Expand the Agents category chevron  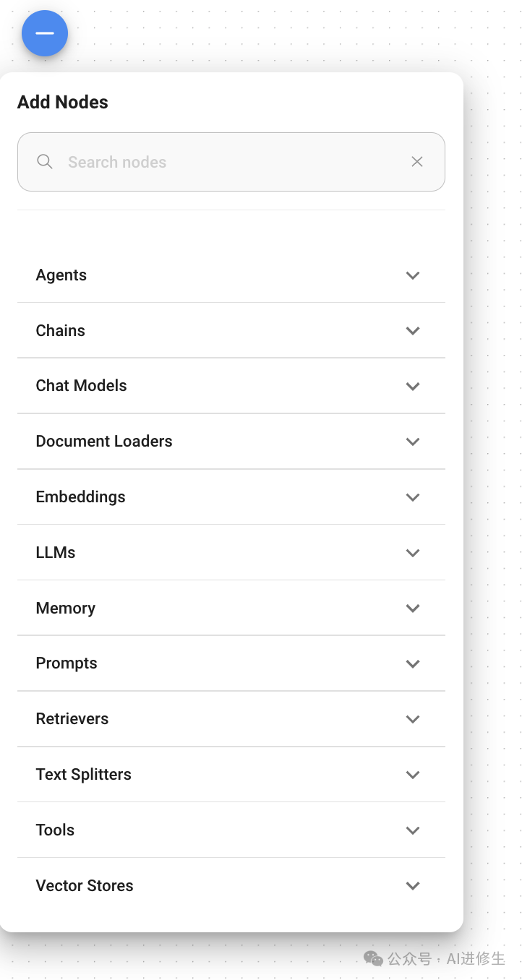413,275
